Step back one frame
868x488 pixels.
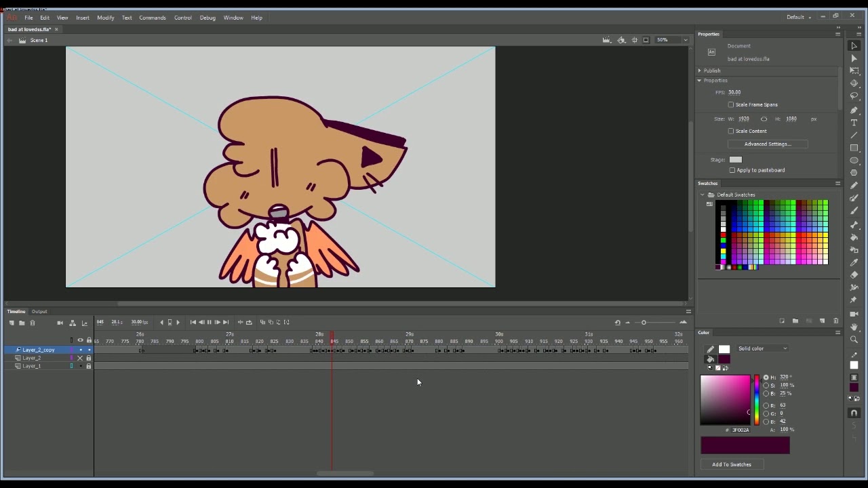(x=201, y=323)
